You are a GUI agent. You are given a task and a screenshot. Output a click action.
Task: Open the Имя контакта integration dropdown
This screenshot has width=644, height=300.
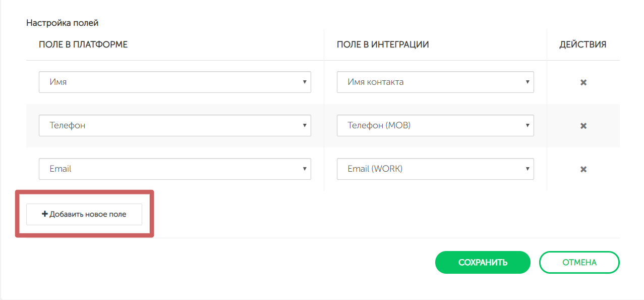[435, 82]
